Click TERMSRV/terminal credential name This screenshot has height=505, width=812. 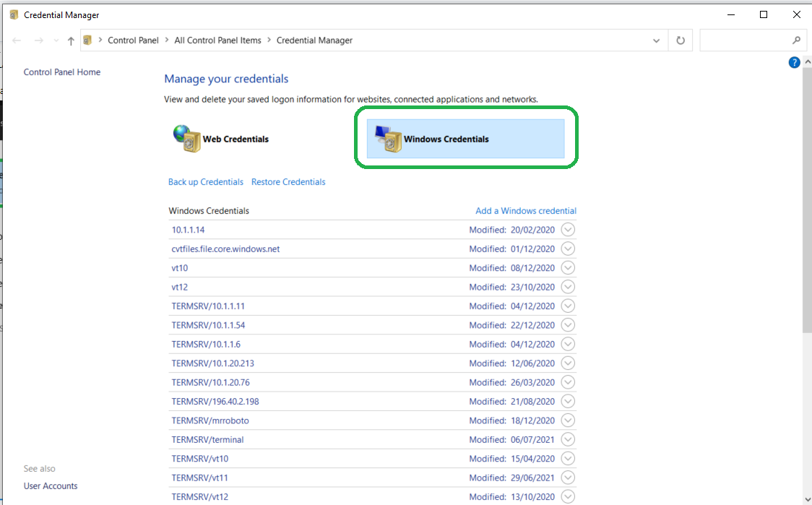pyautogui.click(x=207, y=440)
